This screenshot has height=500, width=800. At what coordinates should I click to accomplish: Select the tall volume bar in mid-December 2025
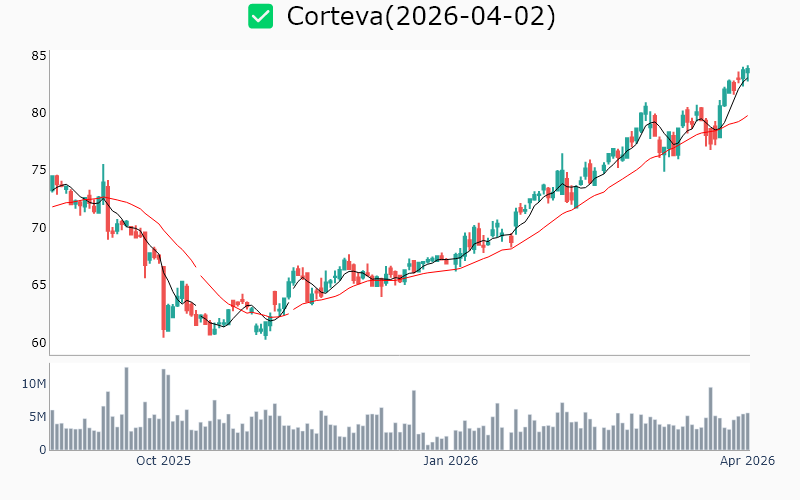tap(411, 420)
